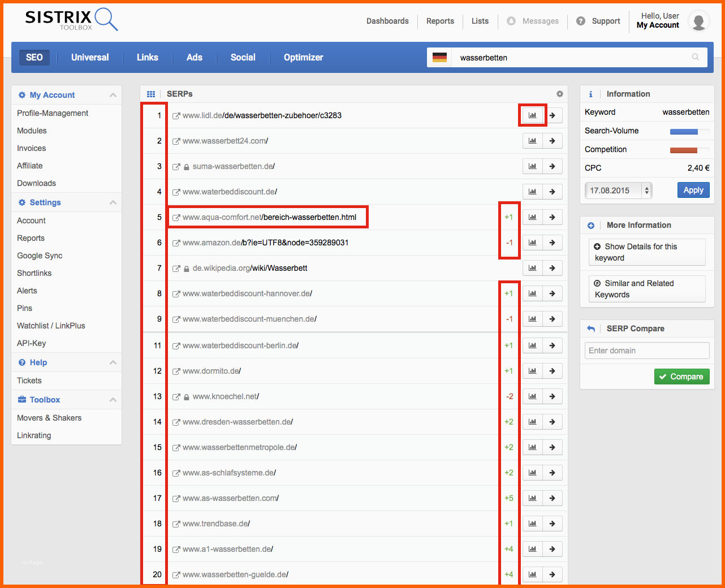Click the Competition indicator bar
This screenshot has height=588, width=725.
(689, 150)
